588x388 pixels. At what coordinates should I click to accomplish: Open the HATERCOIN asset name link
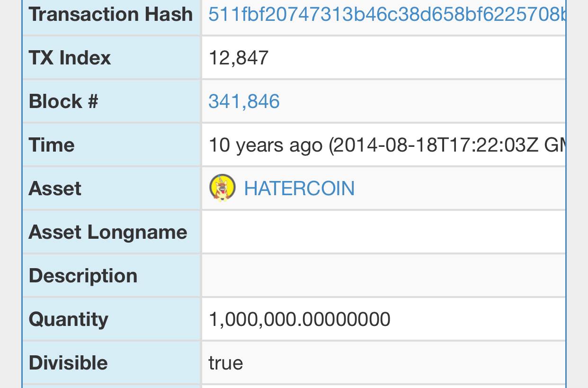point(299,189)
